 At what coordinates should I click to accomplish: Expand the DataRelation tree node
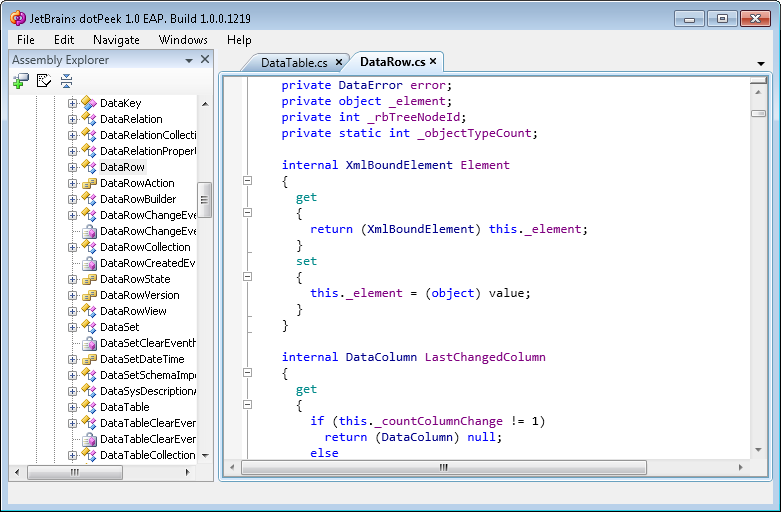pos(72,119)
